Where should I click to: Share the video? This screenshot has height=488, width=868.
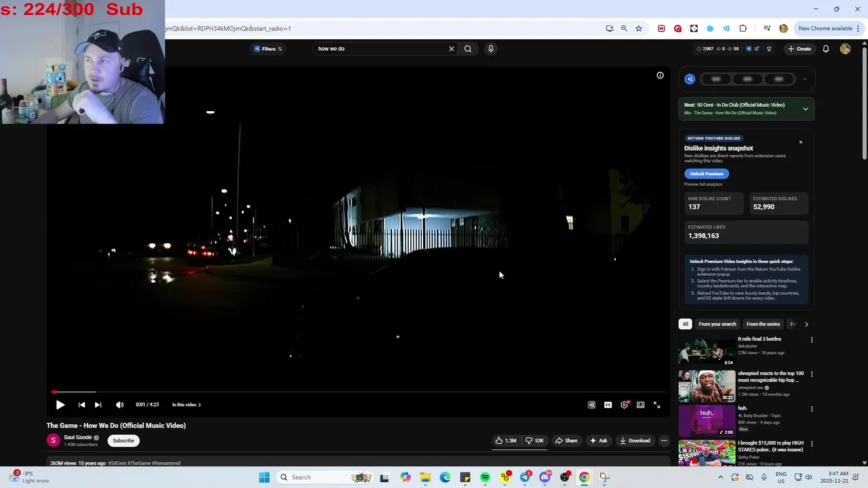(x=566, y=441)
